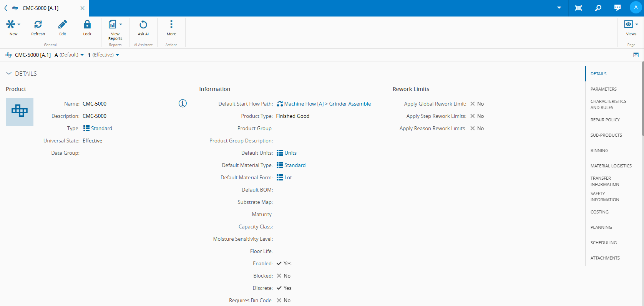
Task: Open the Machine Flow [A] link
Action: pos(304,104)
